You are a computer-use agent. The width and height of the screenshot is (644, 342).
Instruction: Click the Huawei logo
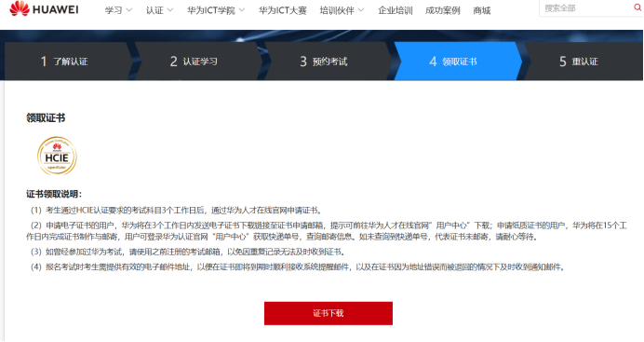coord(44,8)
